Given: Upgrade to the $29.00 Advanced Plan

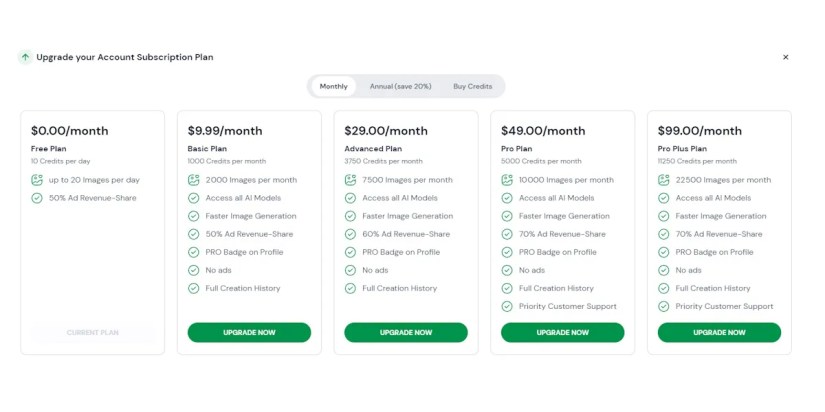Looking at the screenshot, I should pyautogui.click(x=406, y=332).
